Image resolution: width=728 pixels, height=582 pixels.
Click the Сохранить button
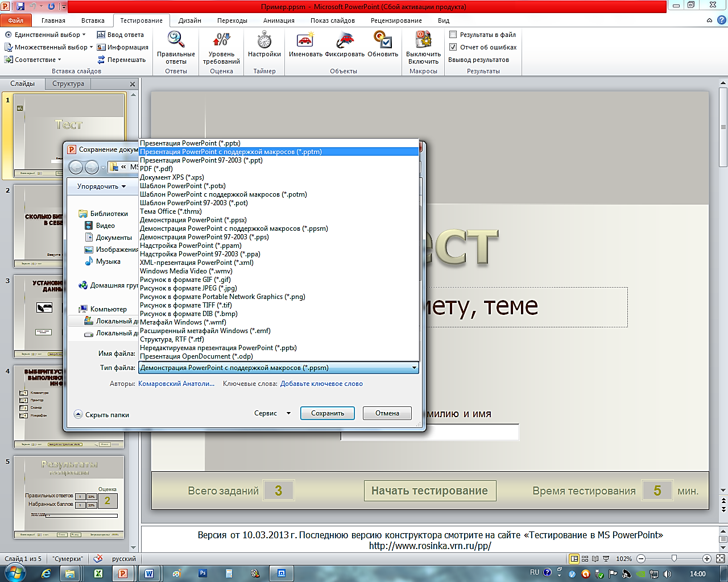pos(328,413)
